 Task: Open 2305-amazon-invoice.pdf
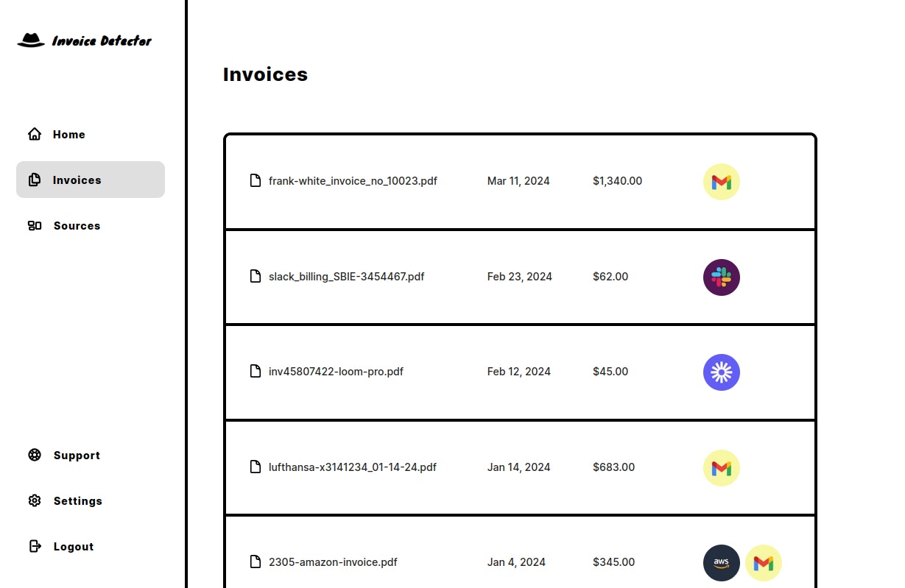pos(333,562)
